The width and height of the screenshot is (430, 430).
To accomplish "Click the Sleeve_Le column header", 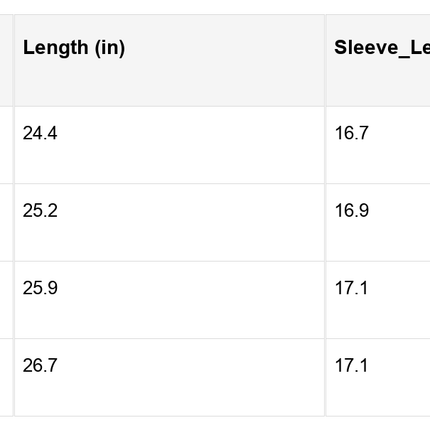I will point(378,60).
